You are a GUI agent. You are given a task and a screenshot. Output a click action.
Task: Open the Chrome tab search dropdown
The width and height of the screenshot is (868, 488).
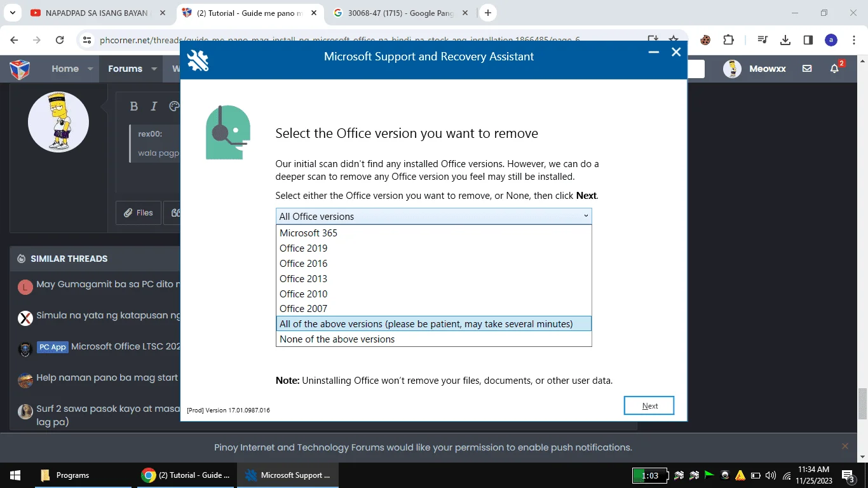click(x=13, y=13)
